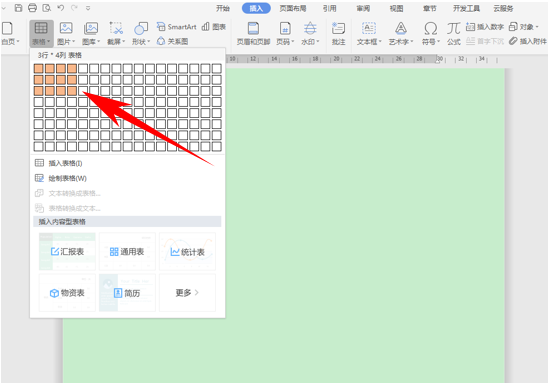Expand the 文本框 dropdown arrow
This screenshot has width=548, height=383.
pyautogui.click(x=380, y=42)
